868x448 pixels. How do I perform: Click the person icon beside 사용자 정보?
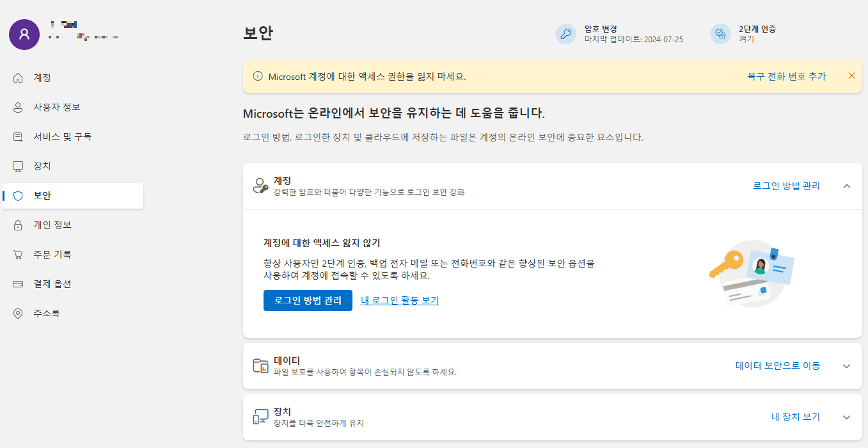[x=18, y=108]
